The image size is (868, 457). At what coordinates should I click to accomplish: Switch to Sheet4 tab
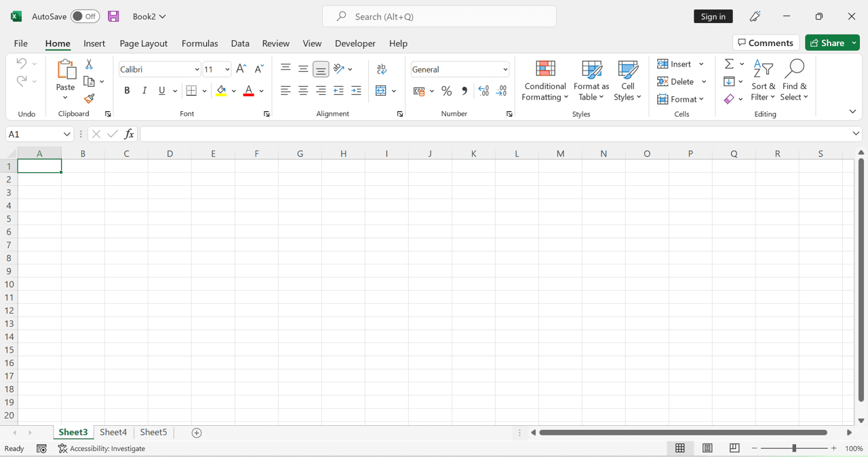click(113, 433)
